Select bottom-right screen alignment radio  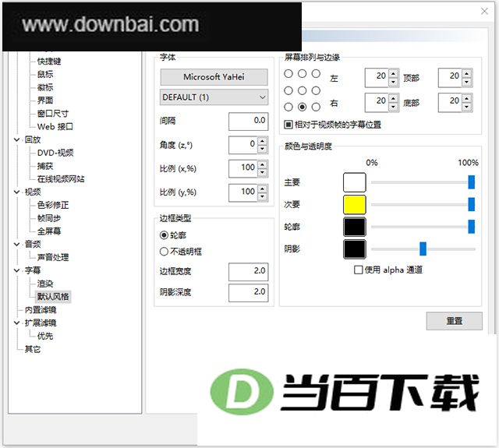(x=316, y=108)
